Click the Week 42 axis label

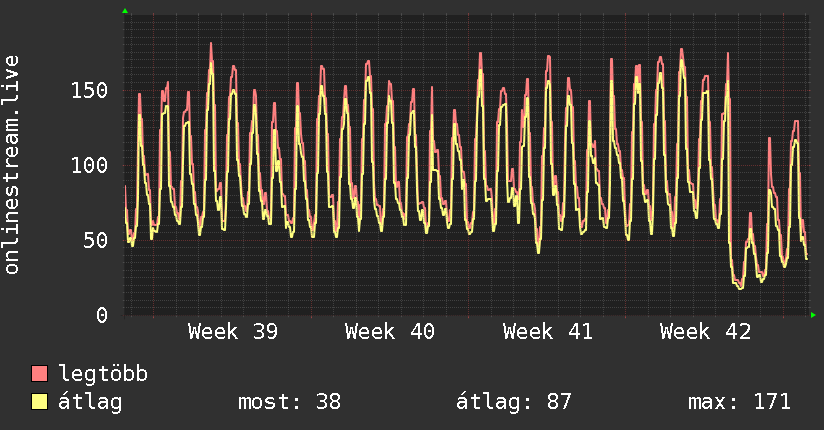point(706,332)
